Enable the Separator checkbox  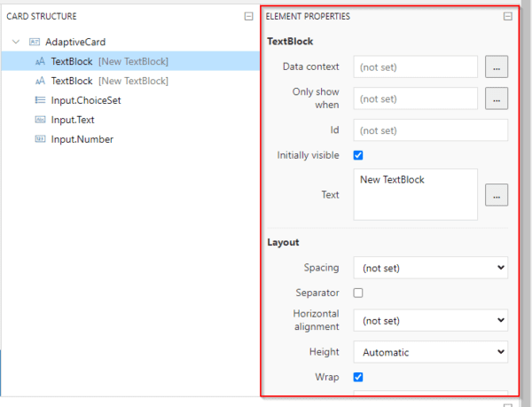[358, 293]
